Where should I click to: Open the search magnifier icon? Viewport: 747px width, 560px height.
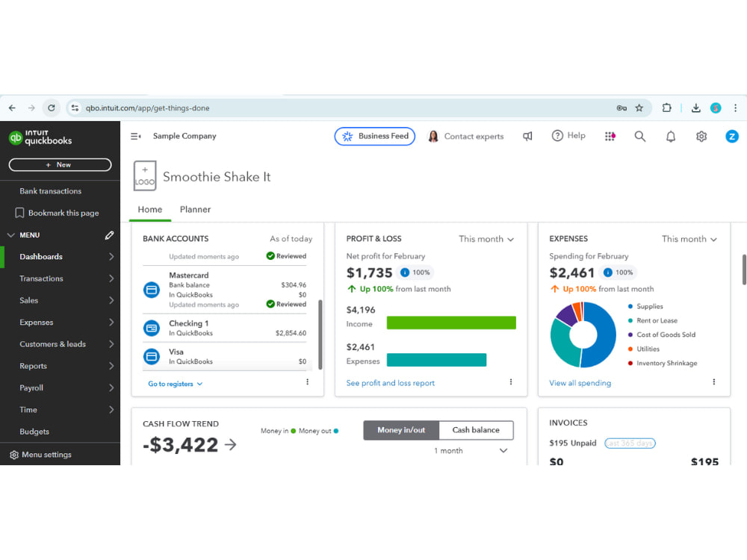coord(640,137)
